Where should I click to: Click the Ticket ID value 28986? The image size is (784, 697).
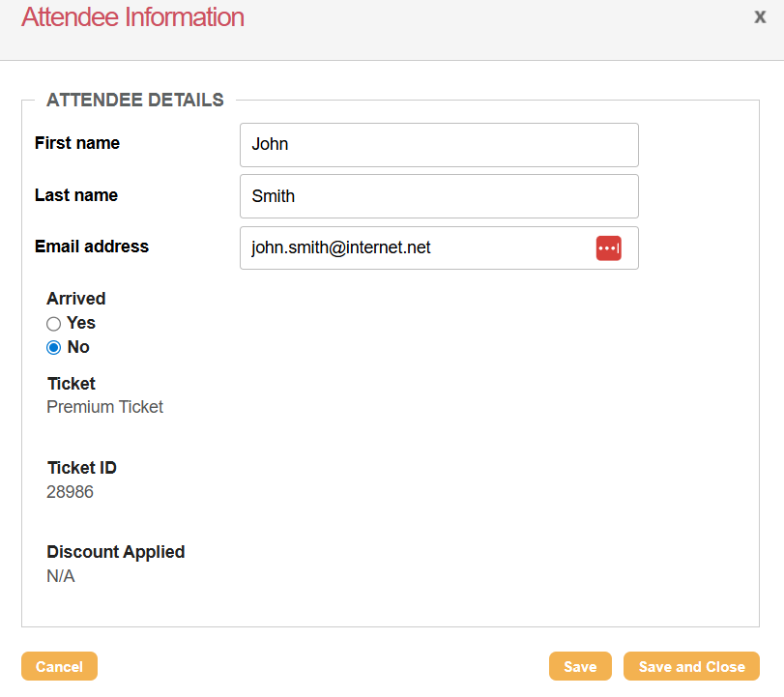pyautogui.click(x=71, y=492)
